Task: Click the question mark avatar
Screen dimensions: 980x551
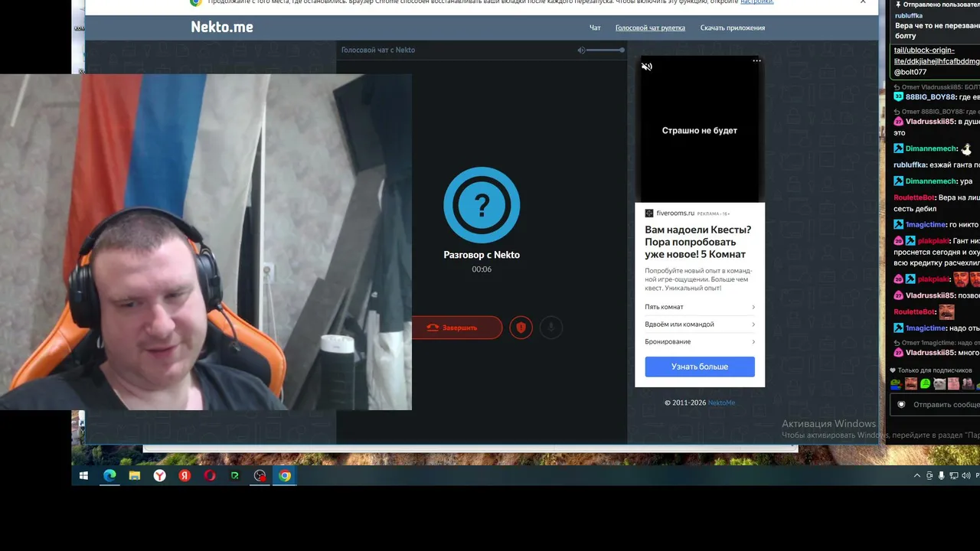Action: click(x=482, y=205)
